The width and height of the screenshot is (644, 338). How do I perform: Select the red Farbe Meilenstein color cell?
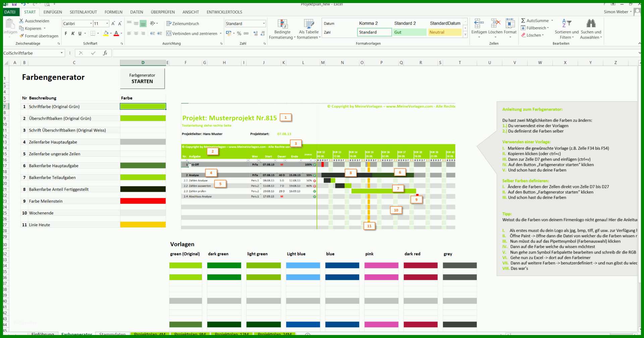click(143, 201)
